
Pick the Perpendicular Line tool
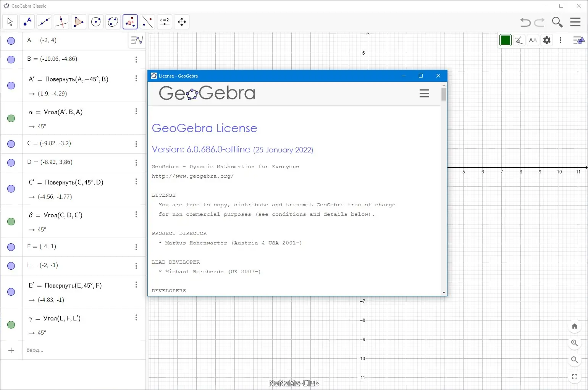tap(61, 22)
